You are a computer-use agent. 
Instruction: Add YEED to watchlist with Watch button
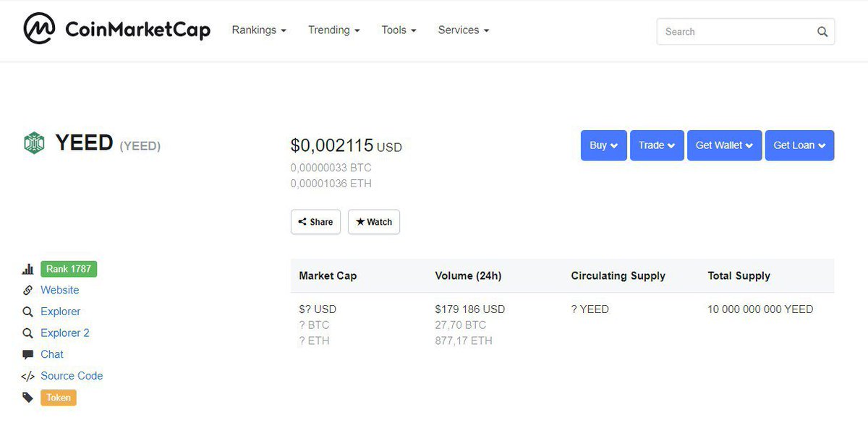(x=374, y=222)
